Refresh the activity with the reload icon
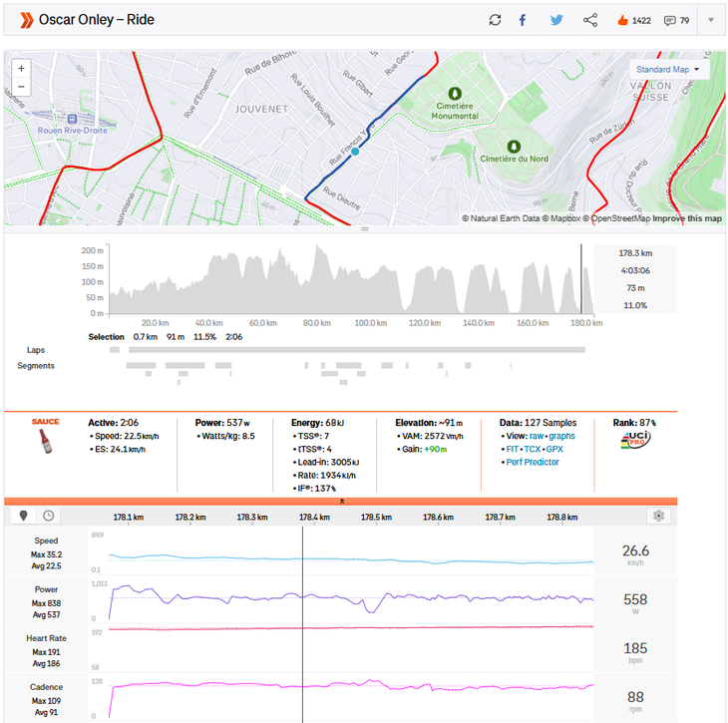Image resolution: width=728 pixels, height=723 pixels. pyautogui.click(x=496, y=20)
